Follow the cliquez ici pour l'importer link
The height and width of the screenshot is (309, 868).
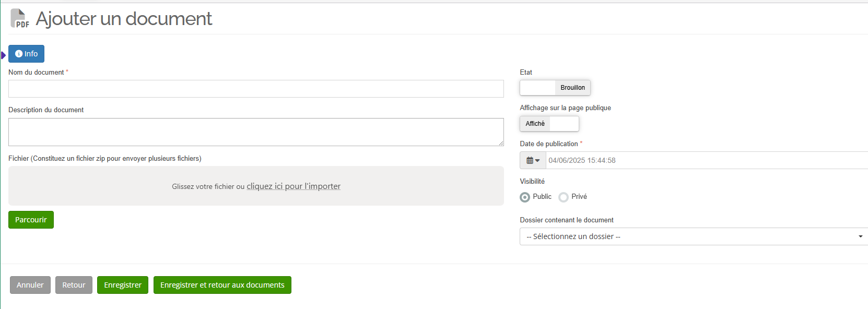294,186
